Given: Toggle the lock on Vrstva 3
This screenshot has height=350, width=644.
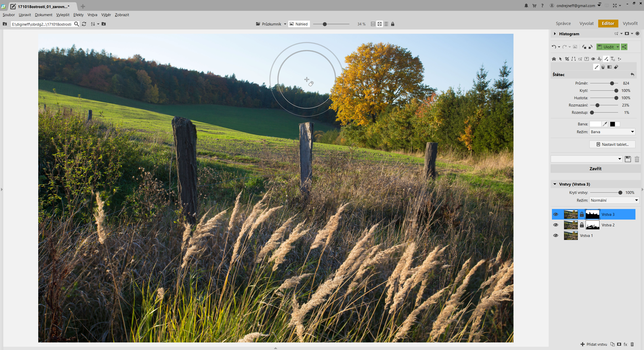Looking at the screenshot, I should 582,214.
